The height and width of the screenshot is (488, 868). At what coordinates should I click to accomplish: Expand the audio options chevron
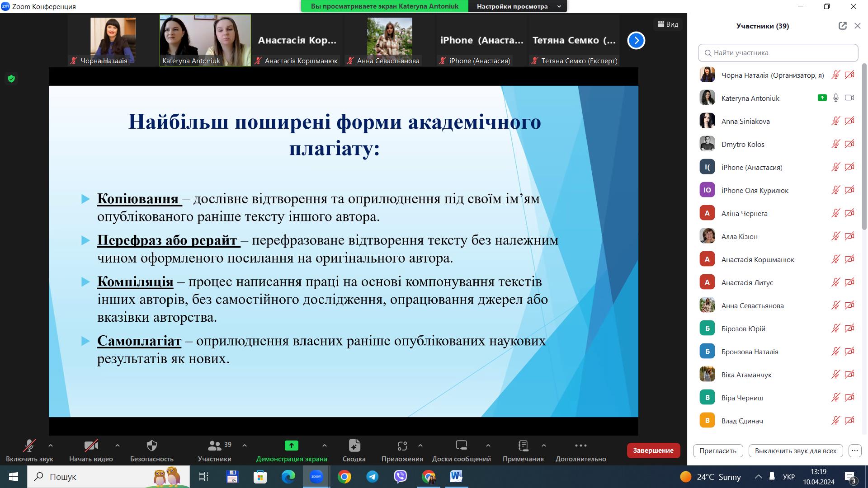click(51, 445)
